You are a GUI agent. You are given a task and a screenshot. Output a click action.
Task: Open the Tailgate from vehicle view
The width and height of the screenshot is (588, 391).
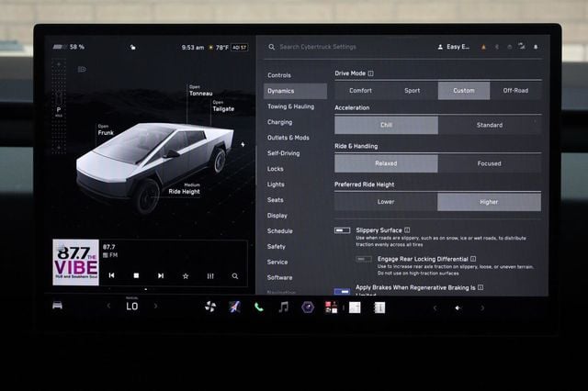pyautogui.click(x=223, y=106)
